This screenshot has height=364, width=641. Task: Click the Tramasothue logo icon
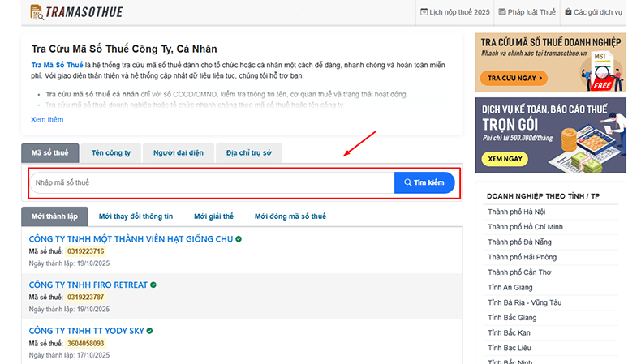[36, 12]
